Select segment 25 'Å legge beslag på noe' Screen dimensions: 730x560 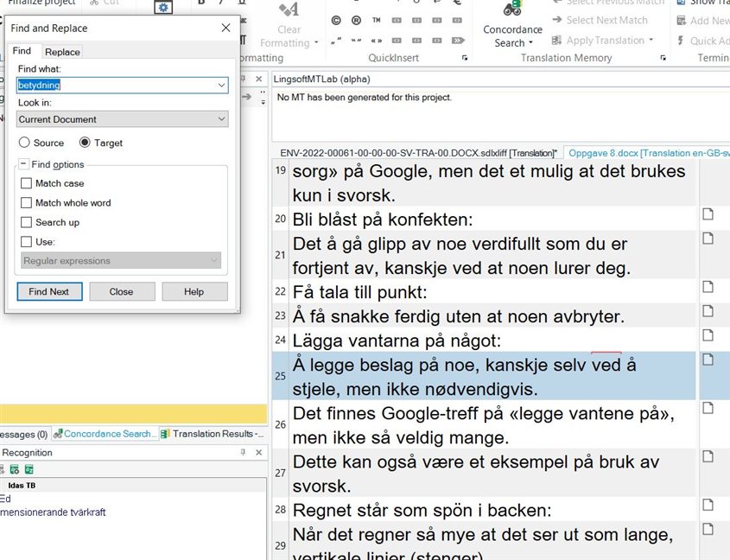493,377
